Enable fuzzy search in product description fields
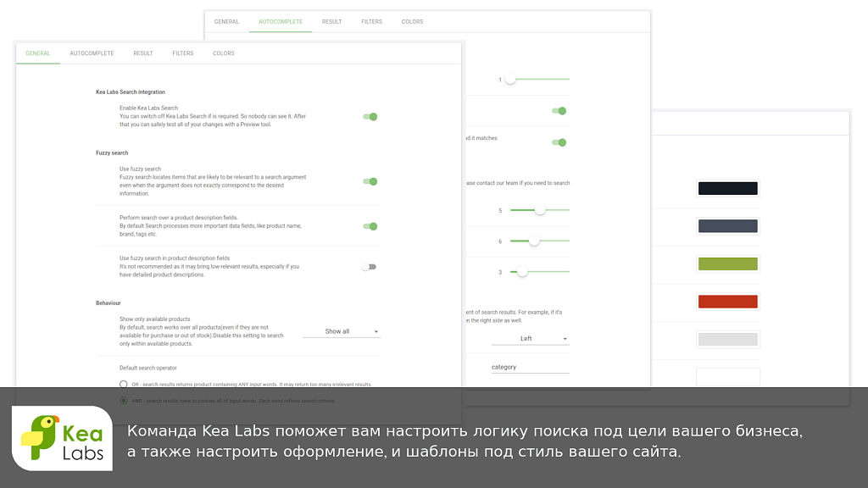The width and height of the screenshot is (868, 488). pyautogui.click(x=369, y=266)
